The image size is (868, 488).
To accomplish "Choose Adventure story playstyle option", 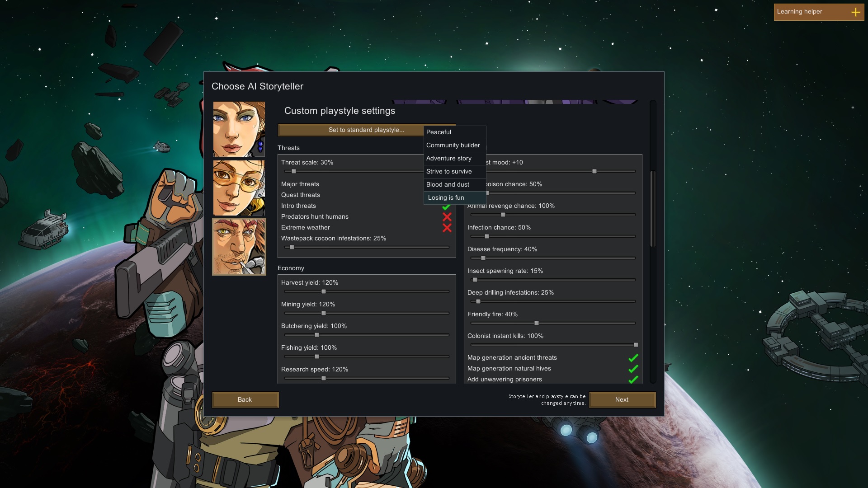I will pyautogui.click(x=455, y=158).
